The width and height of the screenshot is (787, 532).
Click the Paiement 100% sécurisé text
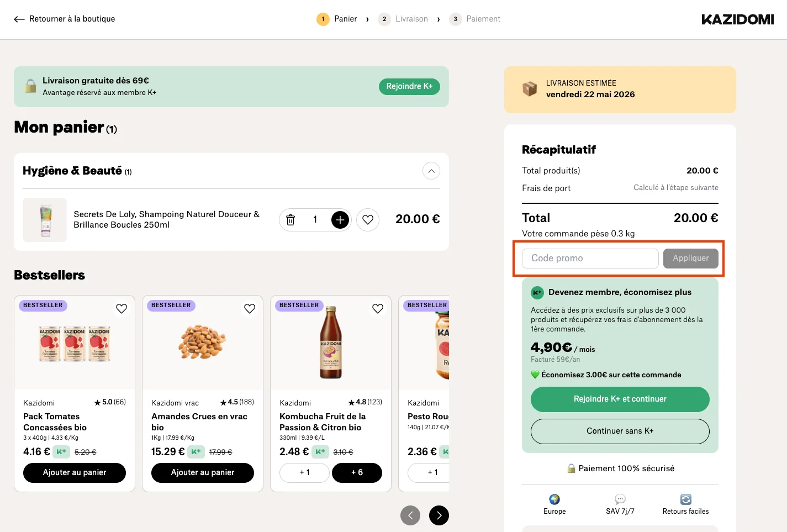(626, 468)
